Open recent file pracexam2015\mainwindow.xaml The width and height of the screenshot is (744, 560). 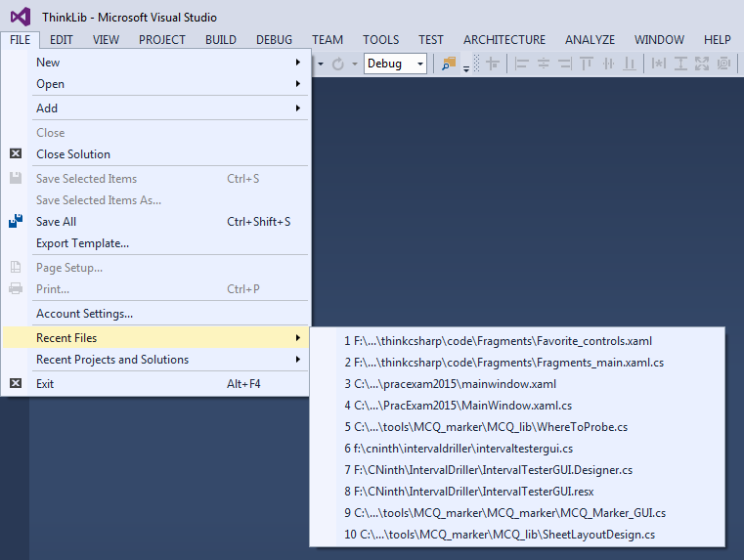click(x=517, y=384)
